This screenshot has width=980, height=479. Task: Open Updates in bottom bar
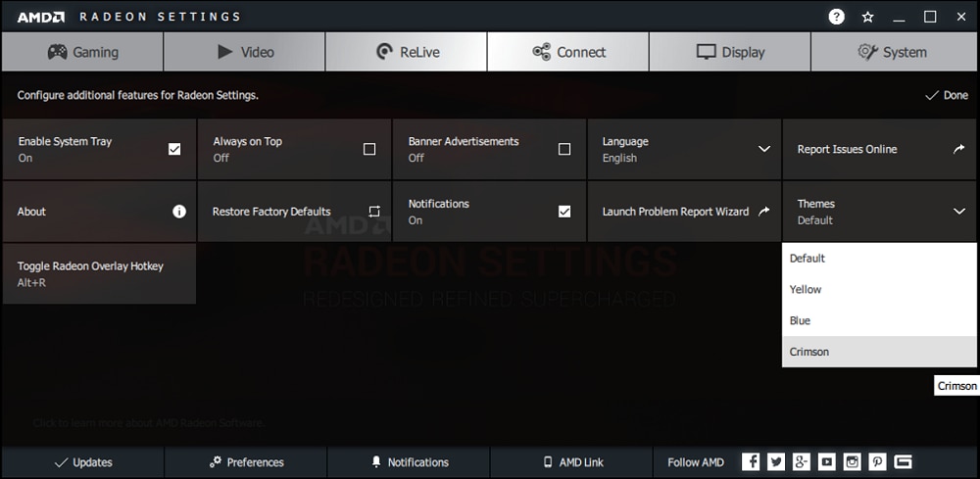click(x=82, y=462)
